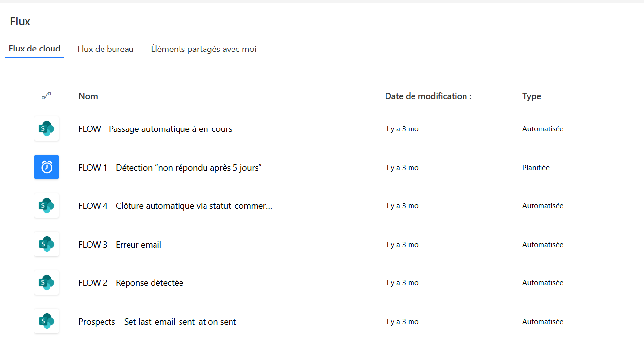Click modification date of FLOW 2 row
This screenshot has height=357, width=644.
tap(402, 283)
